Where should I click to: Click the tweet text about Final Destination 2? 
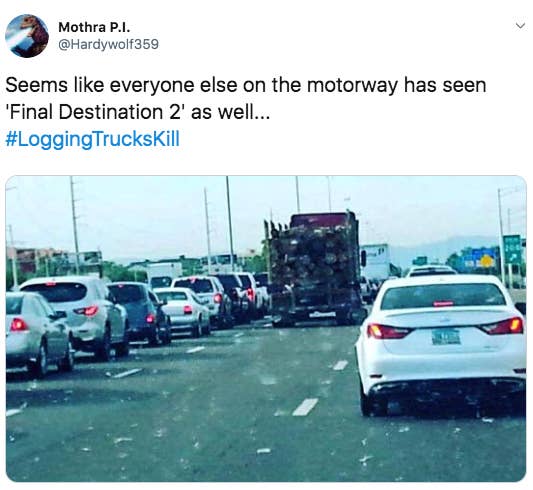point(246,98)
